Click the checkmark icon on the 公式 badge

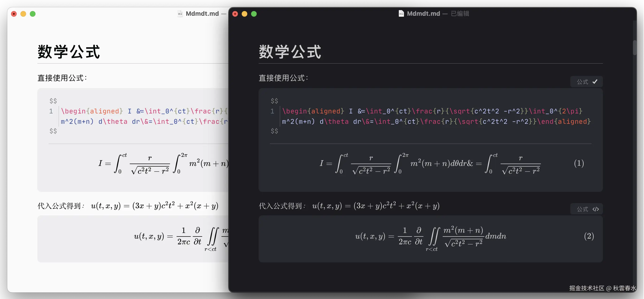tap(595, 82)
